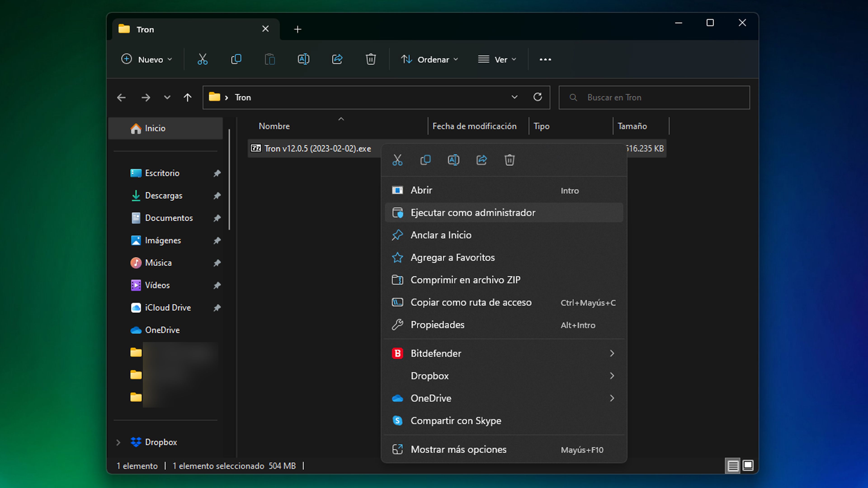Open Descargas in the sidebar
Image resolution: width=868 pixels, height=488 pixels.
(x=163, y=195)
